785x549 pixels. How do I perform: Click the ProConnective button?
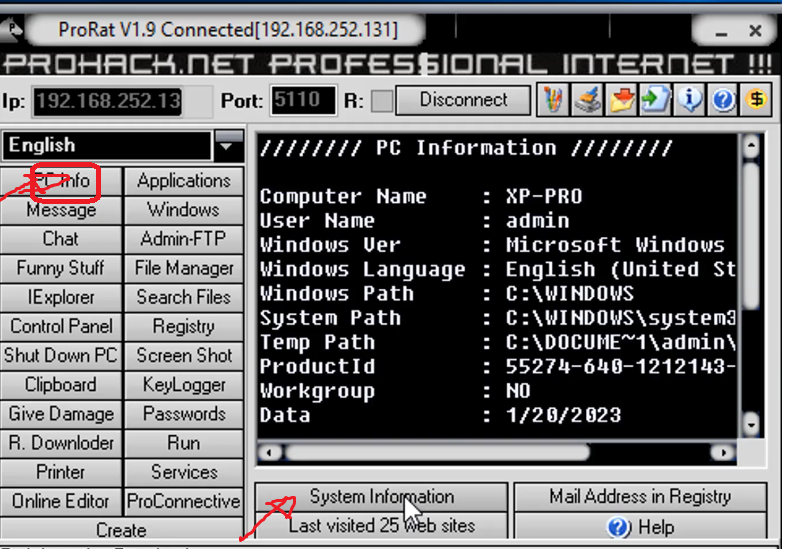184,501
